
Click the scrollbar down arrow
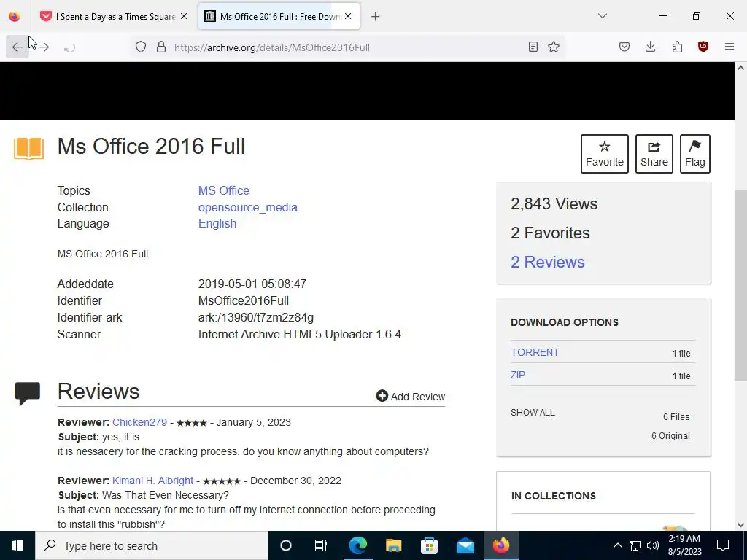pyautogui.click(x=740, y=525)
